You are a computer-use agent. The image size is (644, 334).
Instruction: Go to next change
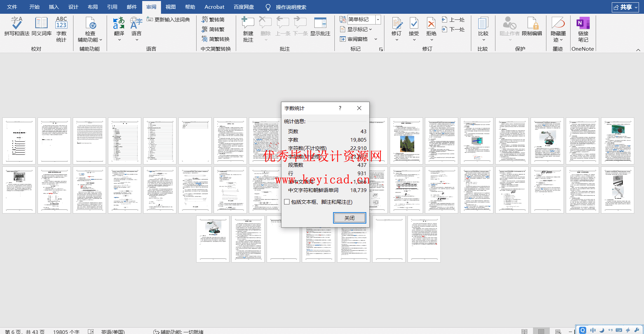coord(453,29)
